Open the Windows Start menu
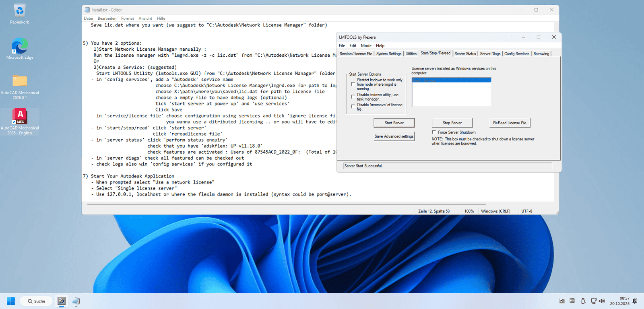The image size is (644, 309). click(11, 301)
